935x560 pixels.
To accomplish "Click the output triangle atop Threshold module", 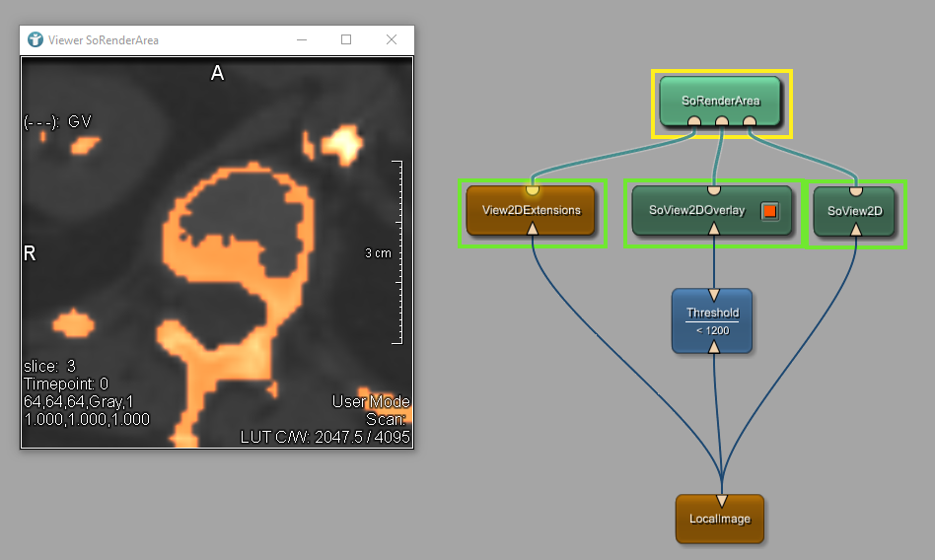I will pyautogui.click(x=713, y=295).
